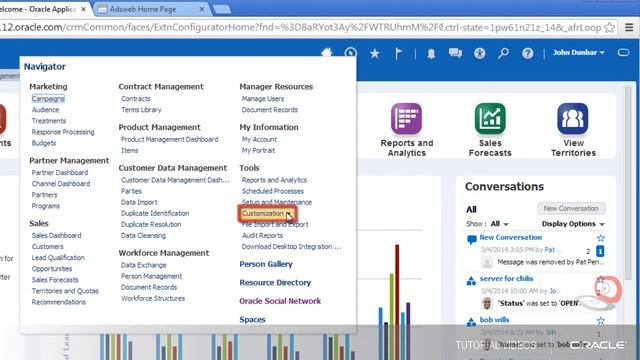Image resolution: width=640 pixels, height=360 pixels.
Task: Bookmark page with address bar star
Action: click(x=609, y=27)
